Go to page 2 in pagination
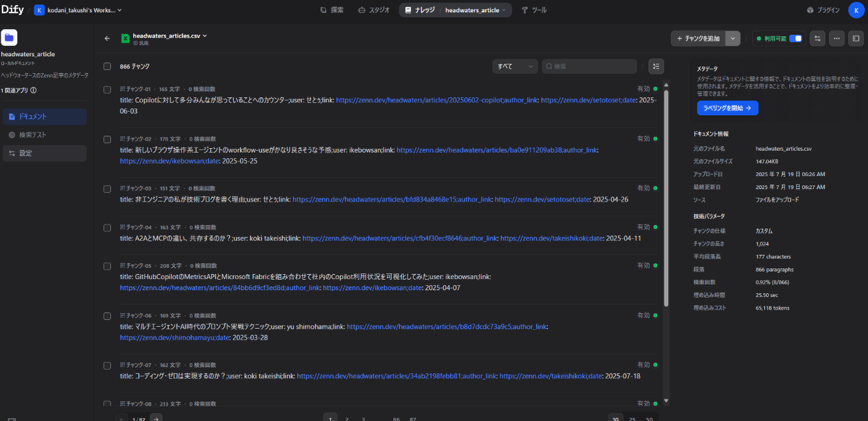 point(347,419)
